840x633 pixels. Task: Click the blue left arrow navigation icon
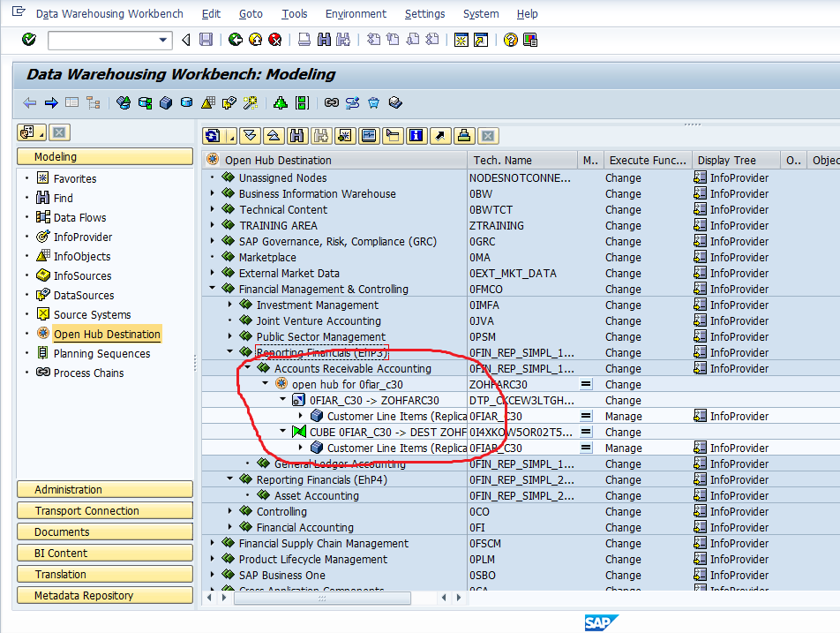coord(30,103)
